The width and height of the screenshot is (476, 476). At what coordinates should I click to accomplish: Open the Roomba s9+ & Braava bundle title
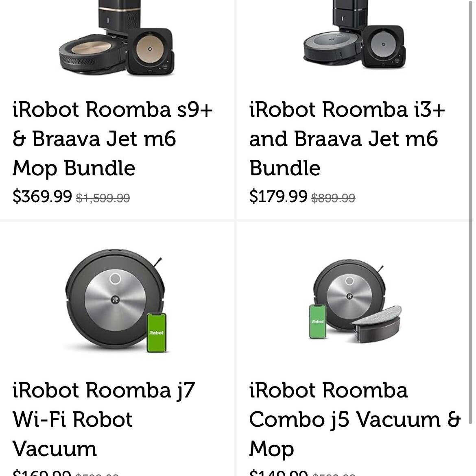(x=113, y=139)
